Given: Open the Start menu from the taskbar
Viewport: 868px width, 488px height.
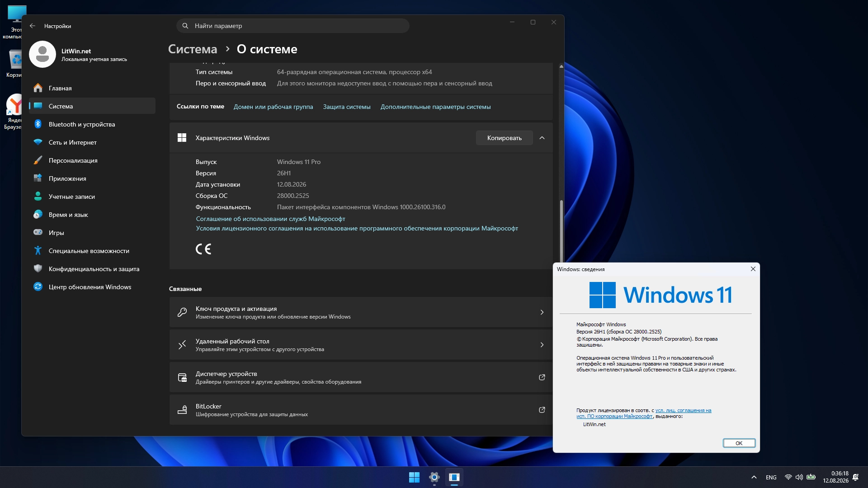Looking at the screenshot, I should click(x=414, y=477).
